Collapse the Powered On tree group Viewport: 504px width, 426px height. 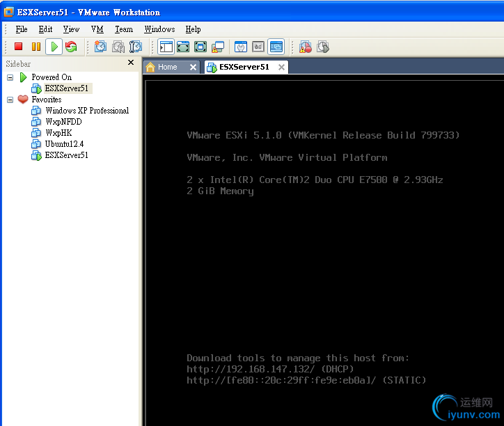tap(10, 77)
